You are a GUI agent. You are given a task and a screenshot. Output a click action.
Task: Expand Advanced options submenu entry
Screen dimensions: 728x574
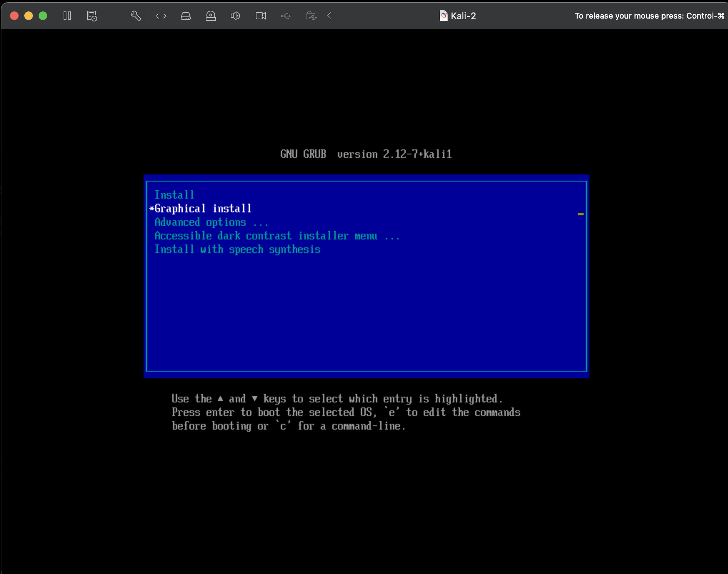click(211, 222)
